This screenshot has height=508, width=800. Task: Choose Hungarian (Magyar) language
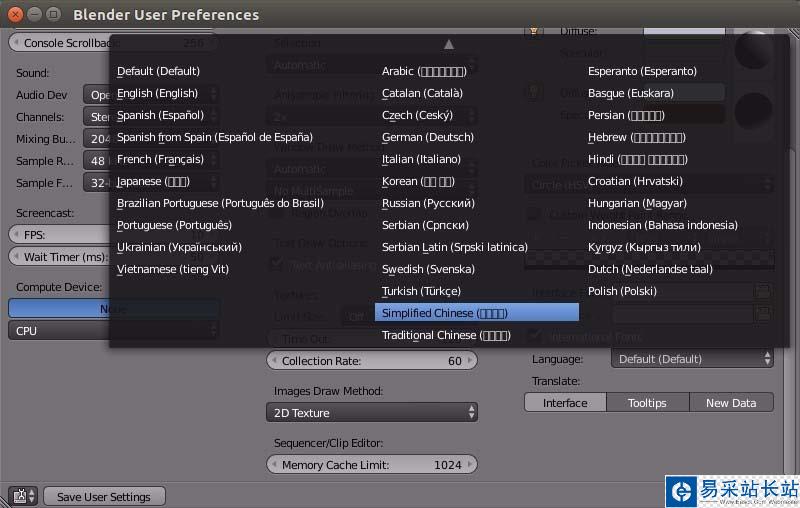[x=637, y=204]
